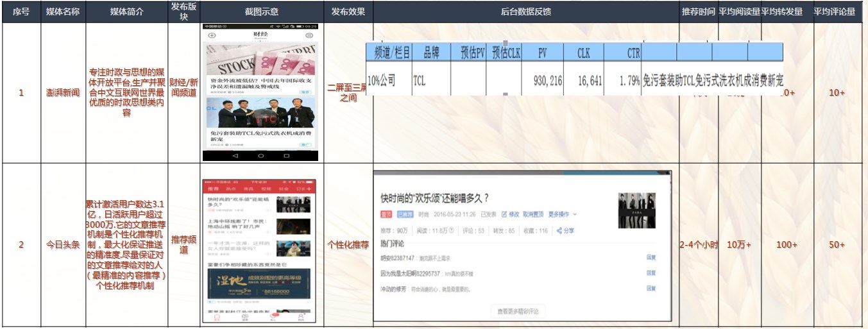Click the 发布效果 column header
Screen dimensions: 868x329
tap(348, 12)
